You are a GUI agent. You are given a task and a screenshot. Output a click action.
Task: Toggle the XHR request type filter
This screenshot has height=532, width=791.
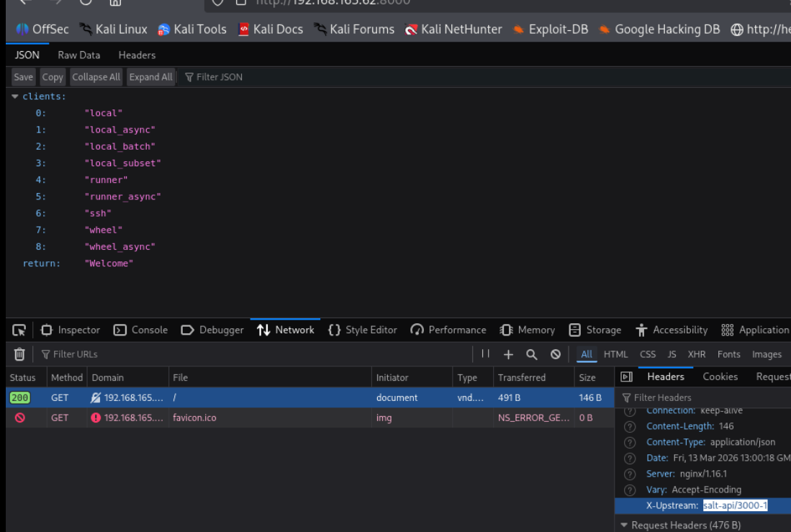point(696,354)
